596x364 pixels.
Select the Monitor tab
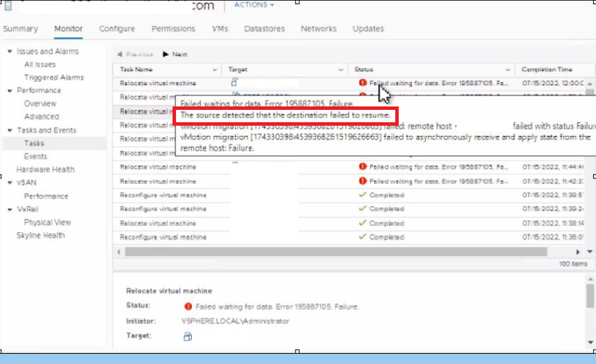pyautogui.click(x=69, y=29)
